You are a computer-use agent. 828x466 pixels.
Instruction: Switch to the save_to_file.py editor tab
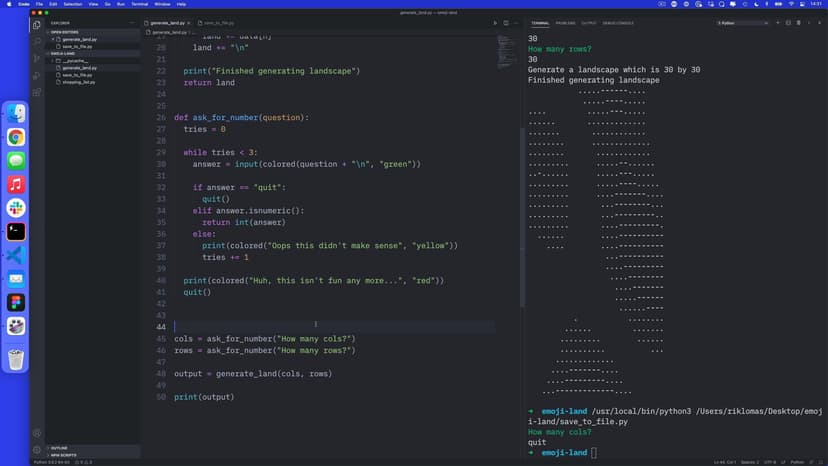point(216,22)
